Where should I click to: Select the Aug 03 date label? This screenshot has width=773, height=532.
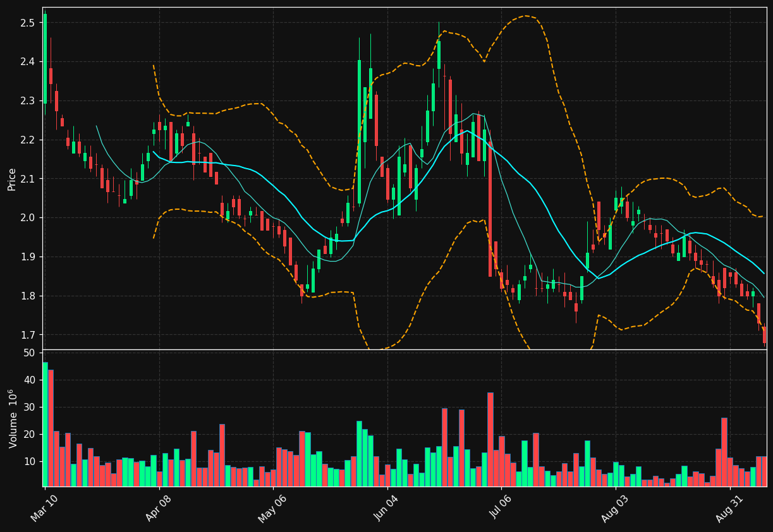614,510
